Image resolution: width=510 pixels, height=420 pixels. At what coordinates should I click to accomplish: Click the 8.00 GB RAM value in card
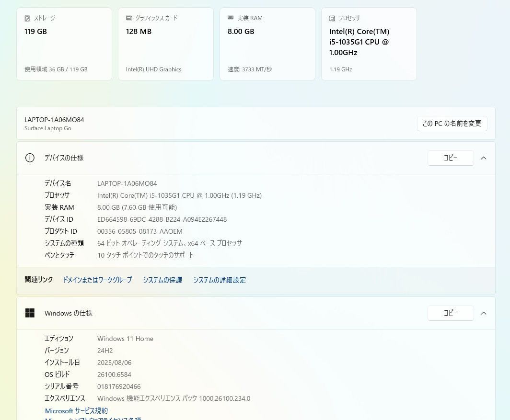point(241,32)
